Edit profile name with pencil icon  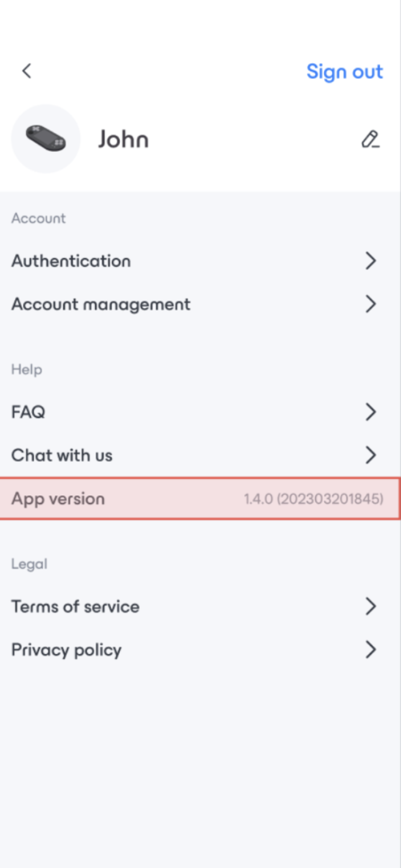tap(371, 139)
